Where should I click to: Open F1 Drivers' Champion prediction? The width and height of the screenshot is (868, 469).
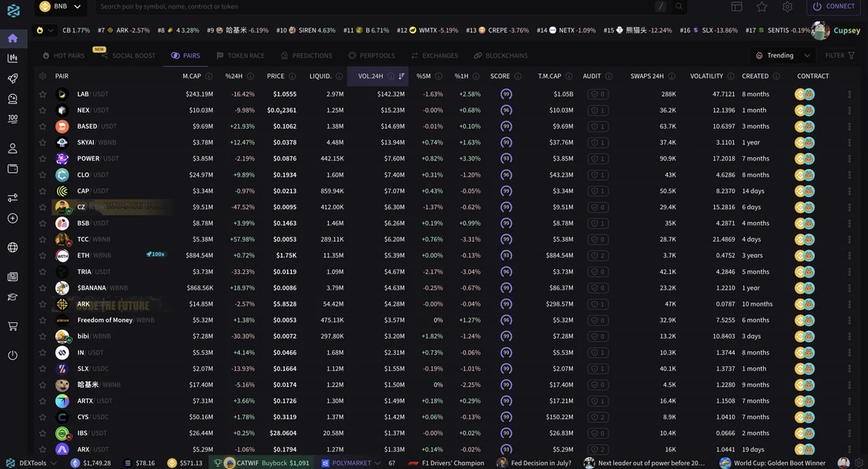pos(446,463)
